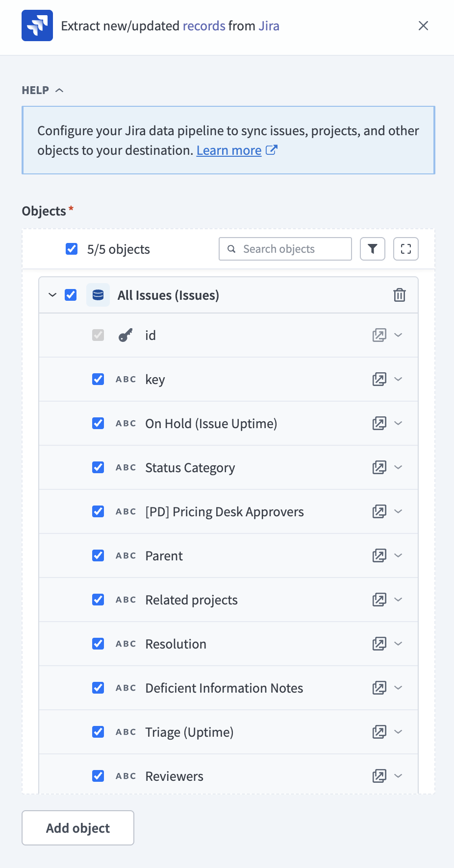Image resolution: width=454 pixels, height=868 pixels.
Task: Expand the Reviewers row chevron
Action: click(398, 776)
